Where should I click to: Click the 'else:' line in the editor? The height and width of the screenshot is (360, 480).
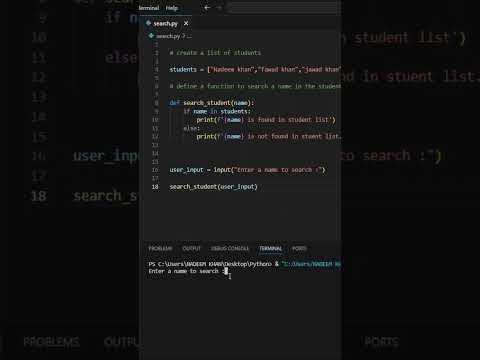[192, 128]
